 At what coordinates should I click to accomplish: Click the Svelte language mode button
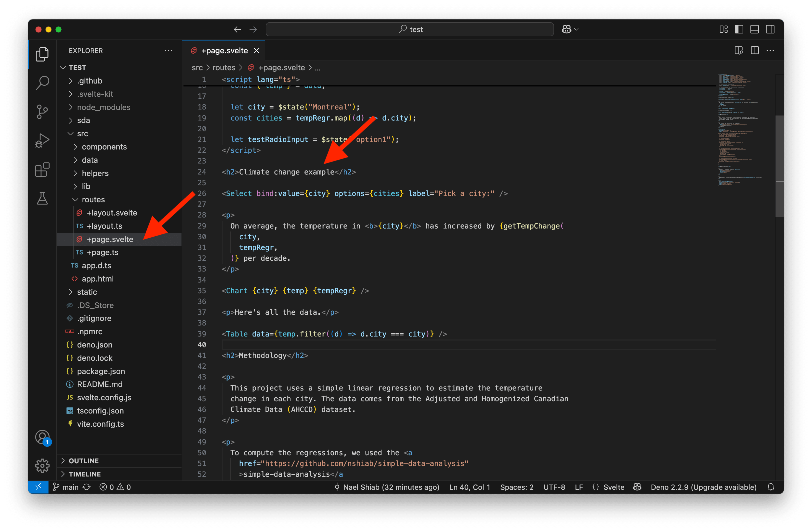coord(613,487)
